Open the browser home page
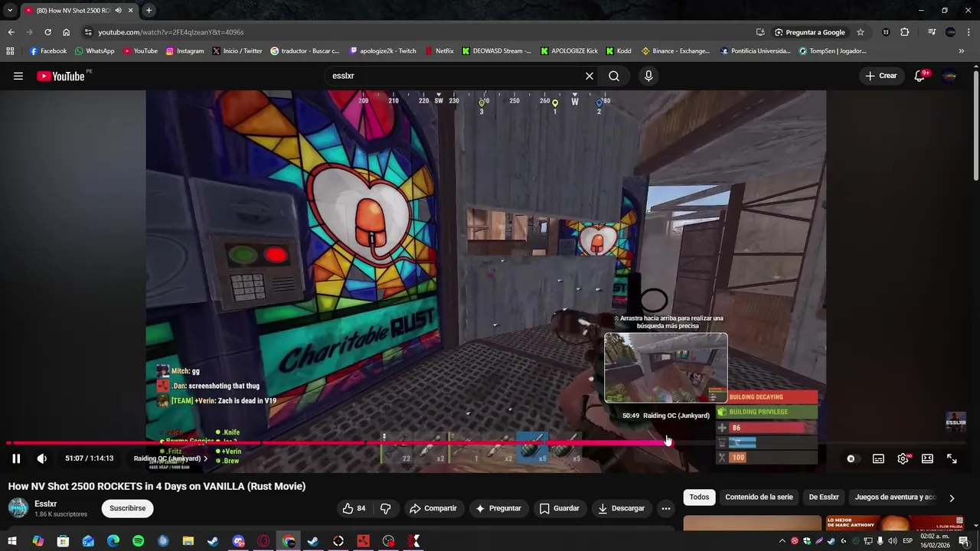 pos(66,32)
